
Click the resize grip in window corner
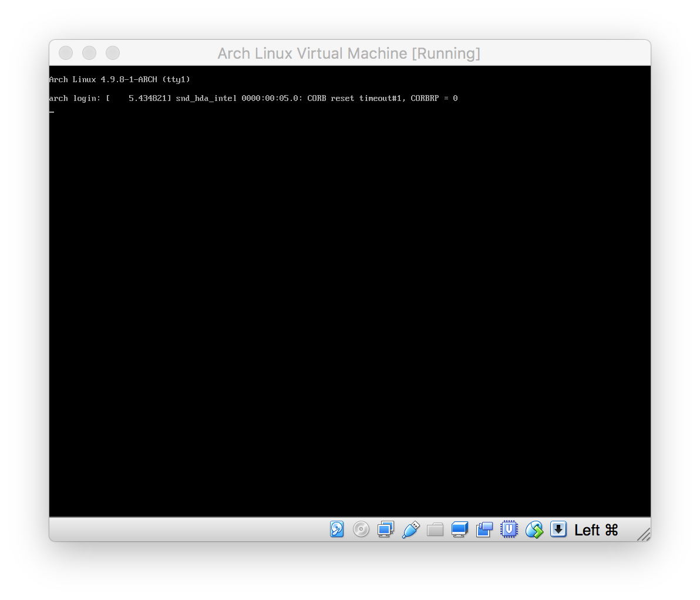[643, 534]
